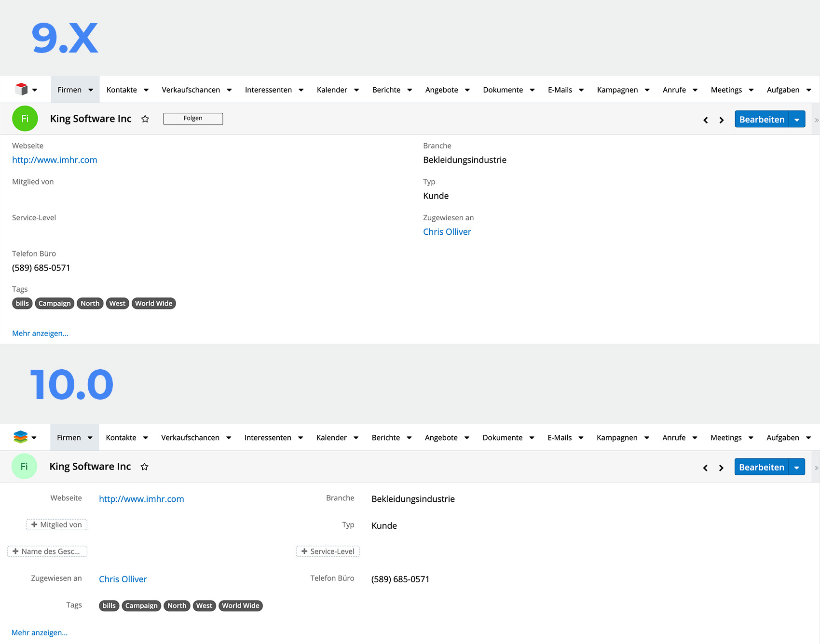This screenshot has width=820, height=644.
Task: Add the Name des Gesc... field
Action: (47, 551)
